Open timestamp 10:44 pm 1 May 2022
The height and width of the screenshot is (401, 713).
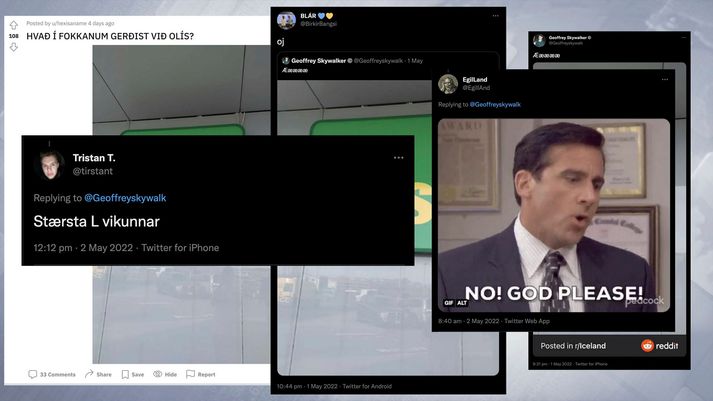(x=307, y=386)
